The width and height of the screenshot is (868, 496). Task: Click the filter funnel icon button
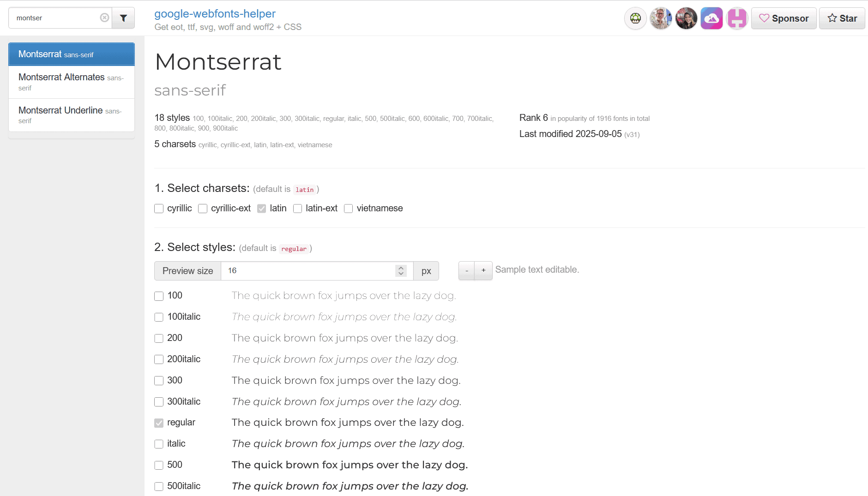123,18
